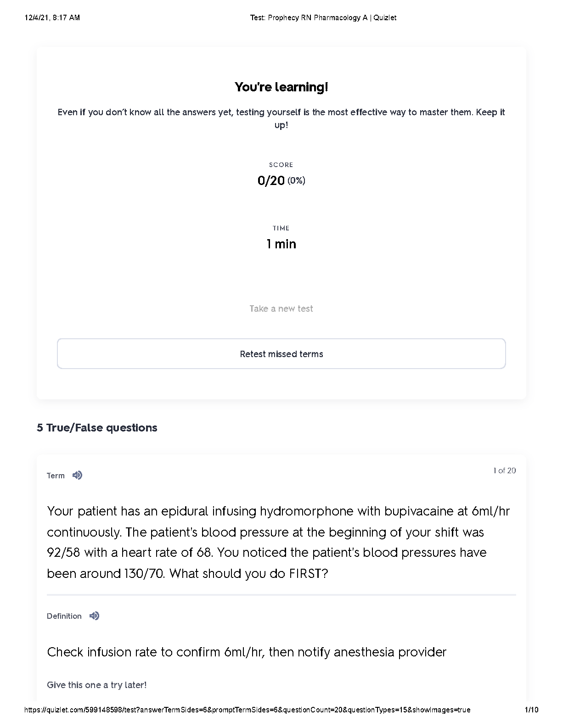The image size is (563, 728).
Task: Select the Check infusion rate answer text
Action: [247, 652]
